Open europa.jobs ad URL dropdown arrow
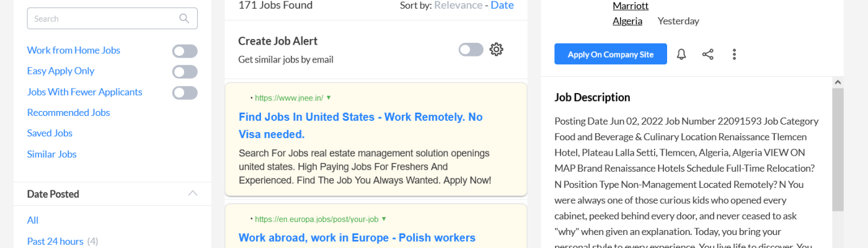This screenshot has height=248, width=868. pyautogui.click(x=384, y=219)
